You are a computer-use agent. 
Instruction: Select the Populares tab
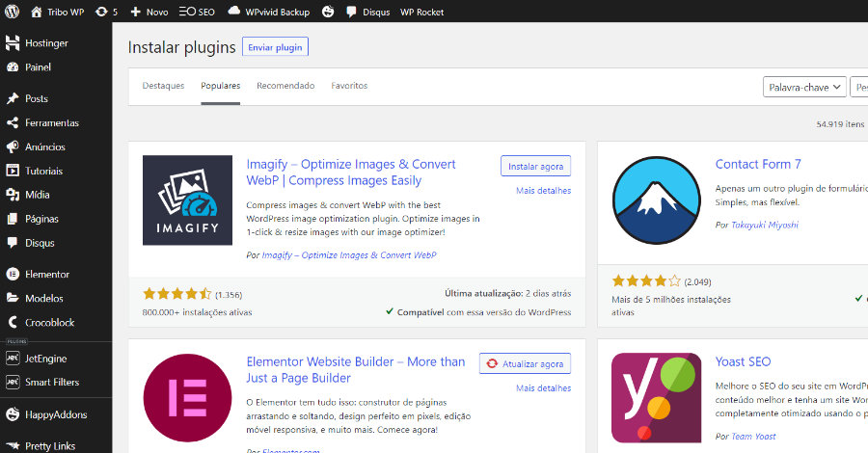(220, 86)
